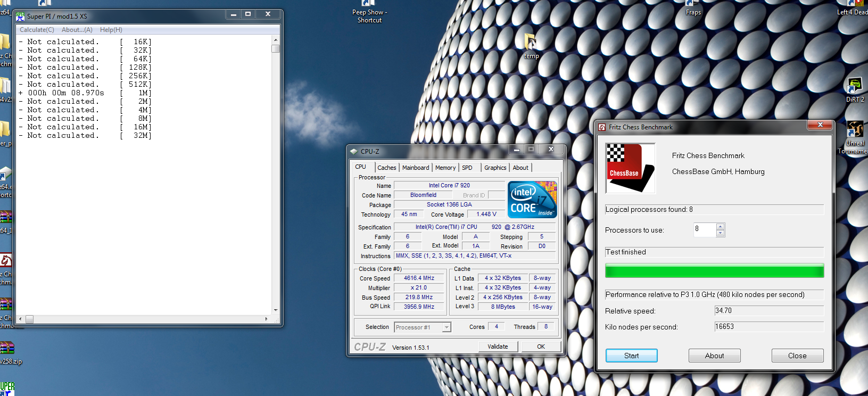Viewport: 868px width, 396px height.
Task: Click the Core Speed value 4616.4 MHz
Action: click(419, 278)
